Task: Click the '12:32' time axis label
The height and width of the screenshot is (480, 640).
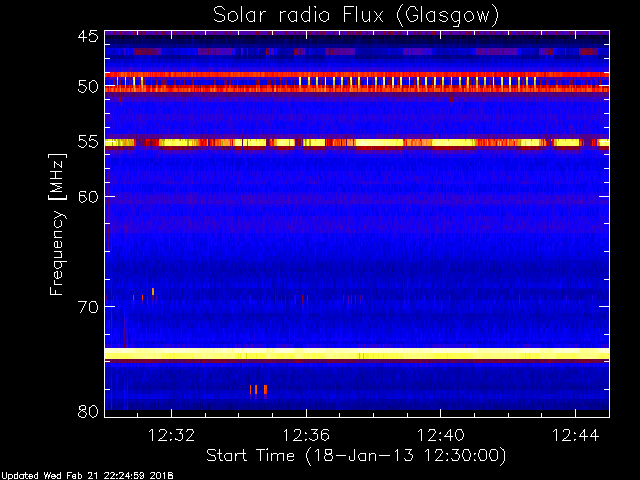Action: point(171,435)
